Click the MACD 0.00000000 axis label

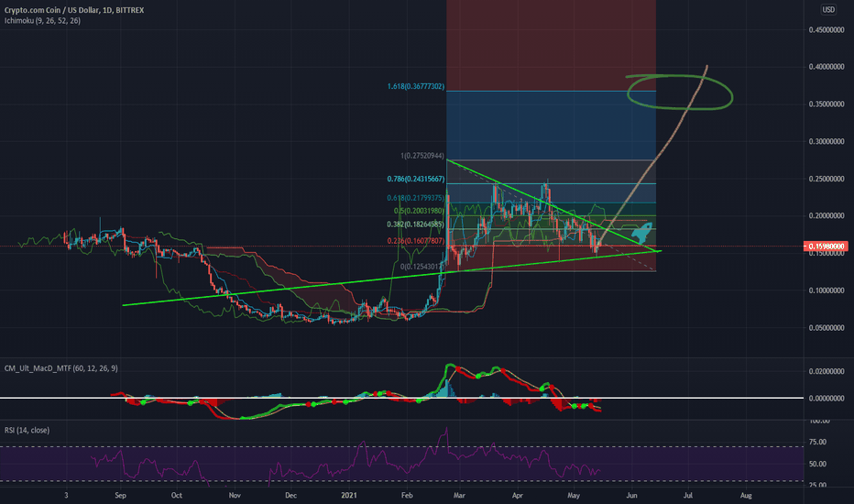[827, 399]
